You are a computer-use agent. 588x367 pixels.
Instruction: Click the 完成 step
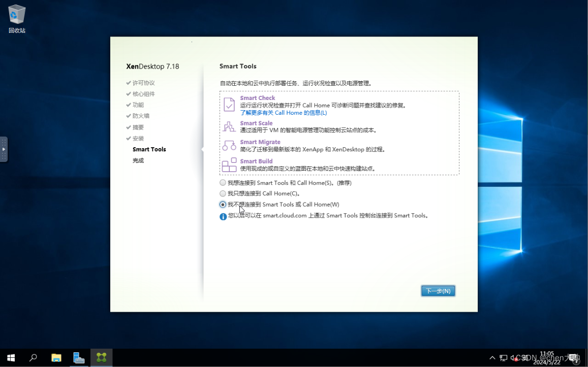(x=138, y=160)
